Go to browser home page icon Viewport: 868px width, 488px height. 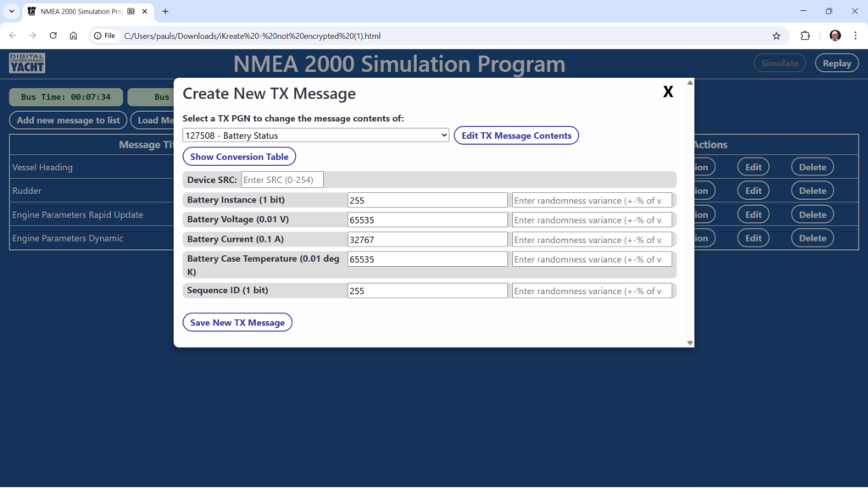[x=74, y=36]
